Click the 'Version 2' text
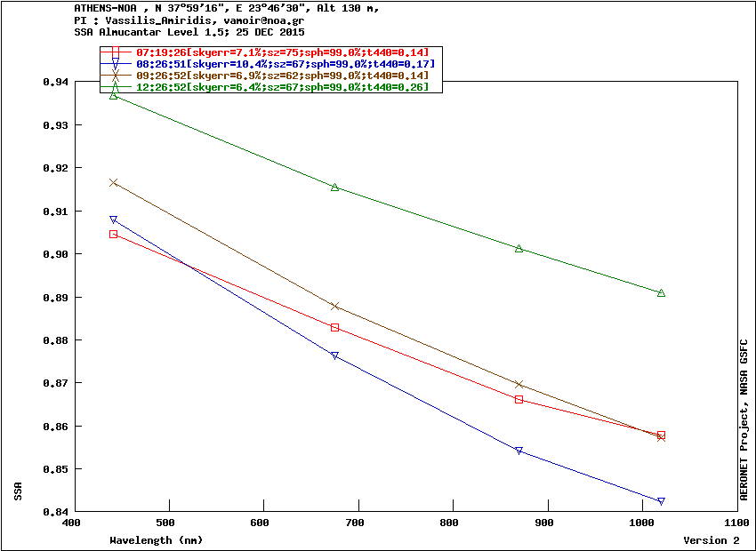The width and height of the screenshot is (756, 551). [712, 540]
